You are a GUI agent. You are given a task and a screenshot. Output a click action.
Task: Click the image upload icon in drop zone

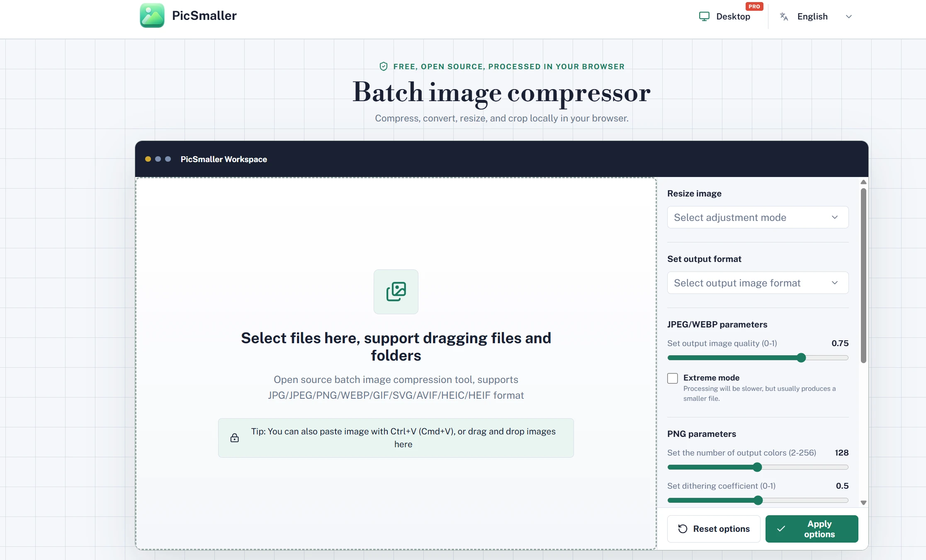pos(396,292)
